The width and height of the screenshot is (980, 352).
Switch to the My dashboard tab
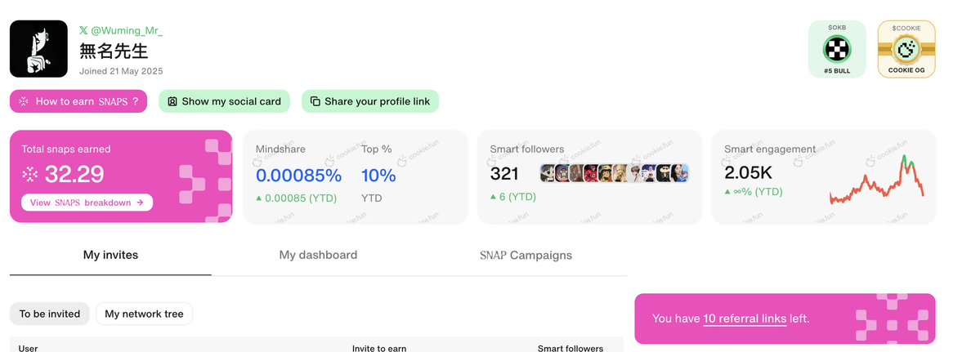pos(318,255)
